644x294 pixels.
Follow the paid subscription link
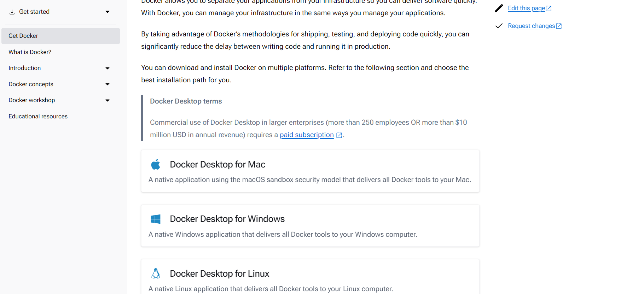(x=307, y=135)
